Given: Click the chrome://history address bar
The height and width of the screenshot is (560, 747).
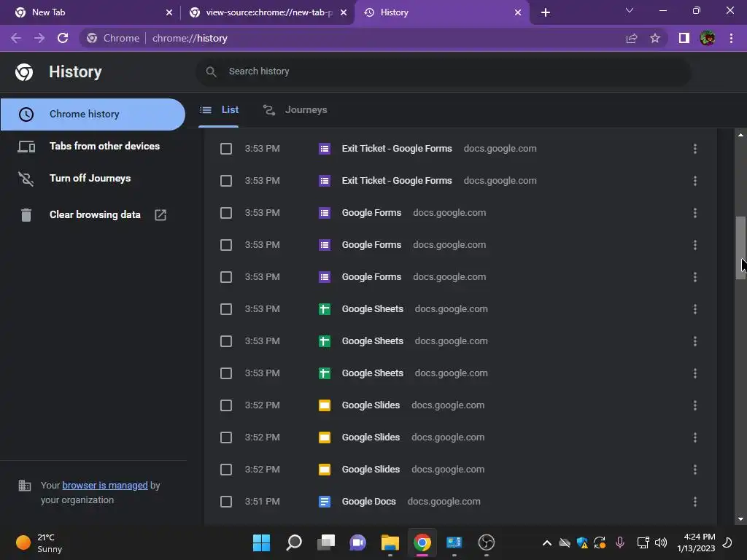Looking at the screenshot, I should (x=190, y=38).
